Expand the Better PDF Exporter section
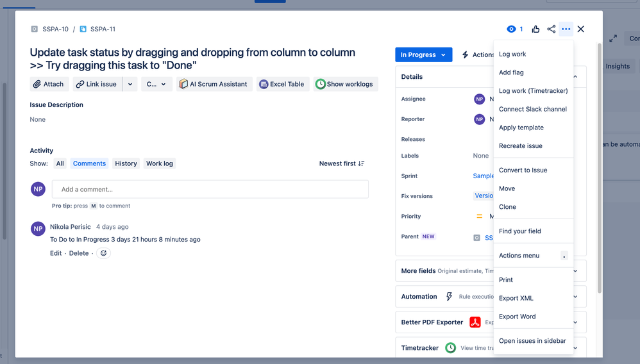The image size is (640, 364). pyautogui.click(x=575, y=322)
